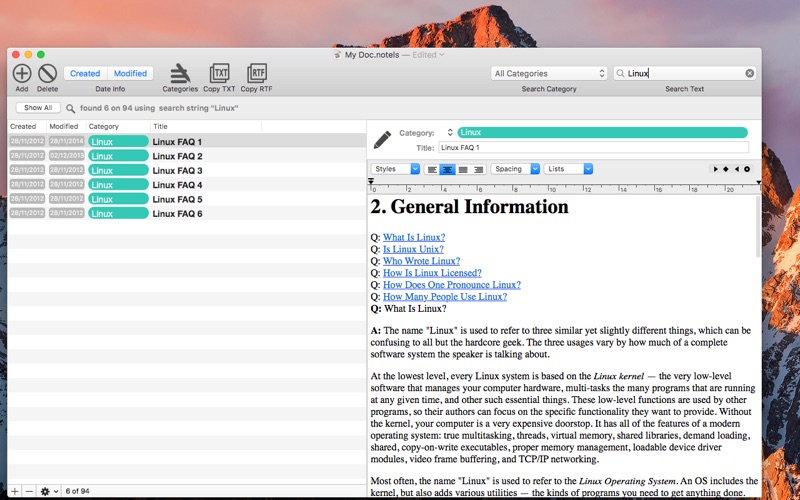Click the Delete note icon
Screen dimensions: 800x500
[47, 72]
